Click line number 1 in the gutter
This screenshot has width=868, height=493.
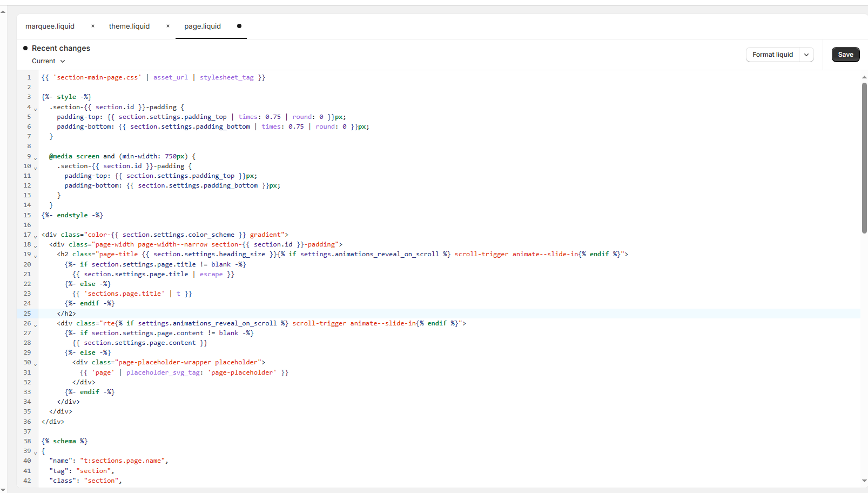29,77
